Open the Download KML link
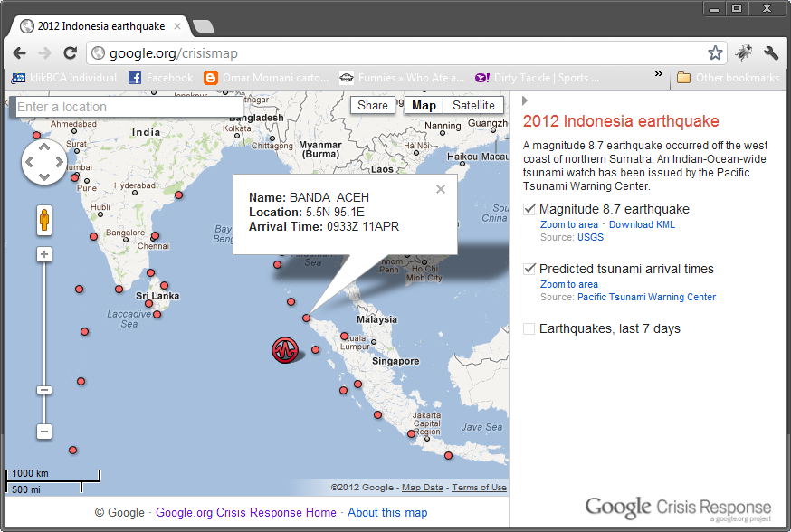Screen dimensions: 791x532 click(x=643, y=224)
